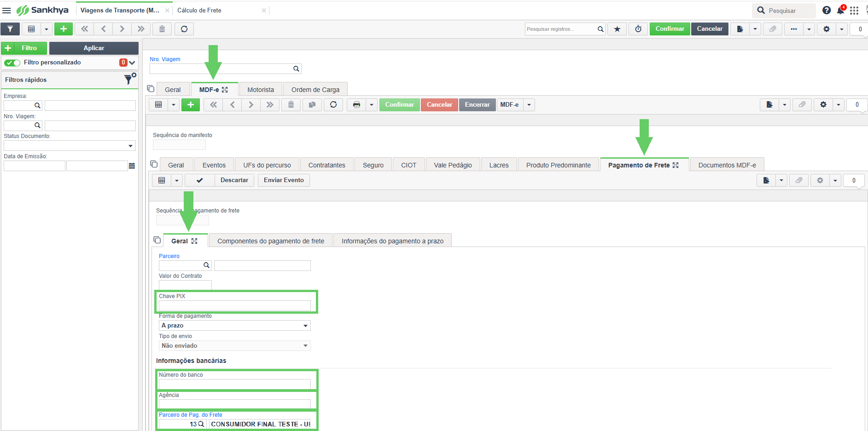Open the help question mark icon
The height and width of the screenshot is (431, 868).
pyautogui.click(x=827, y=10)
